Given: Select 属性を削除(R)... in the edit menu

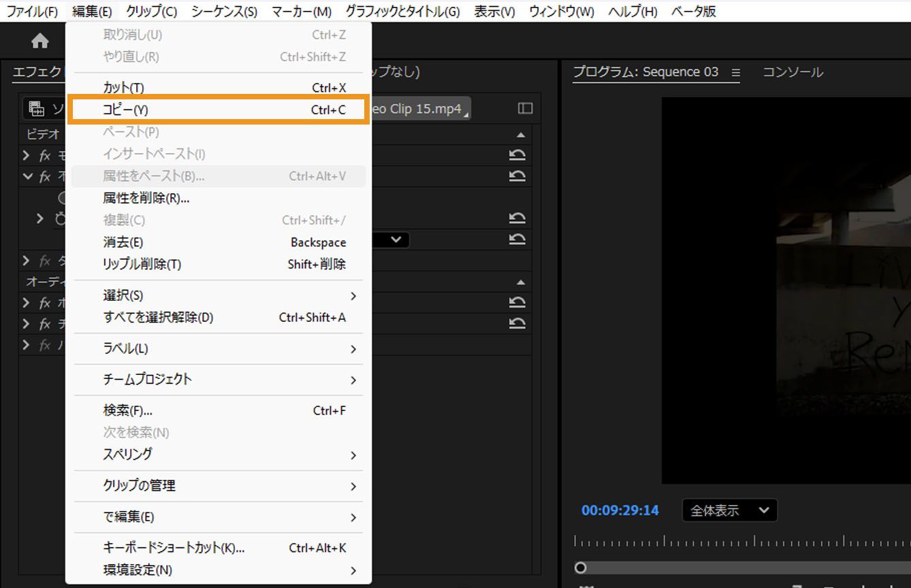Looking at the screenshot, I should pos(219,198).
